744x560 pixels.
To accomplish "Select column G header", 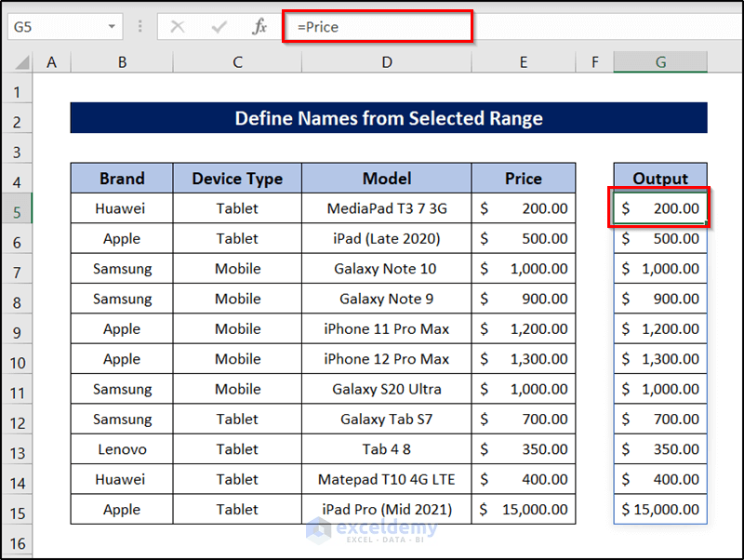I will click(x=660, y=61).
